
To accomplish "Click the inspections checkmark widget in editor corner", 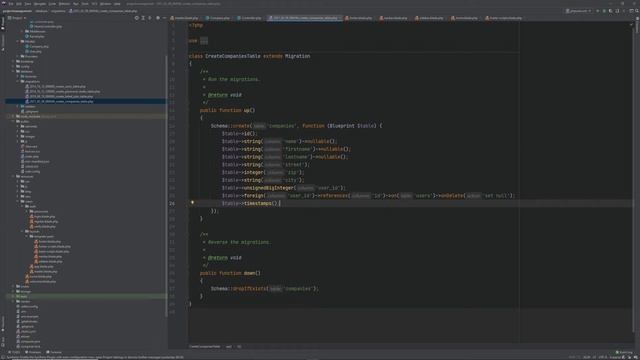I will point(631,24).
